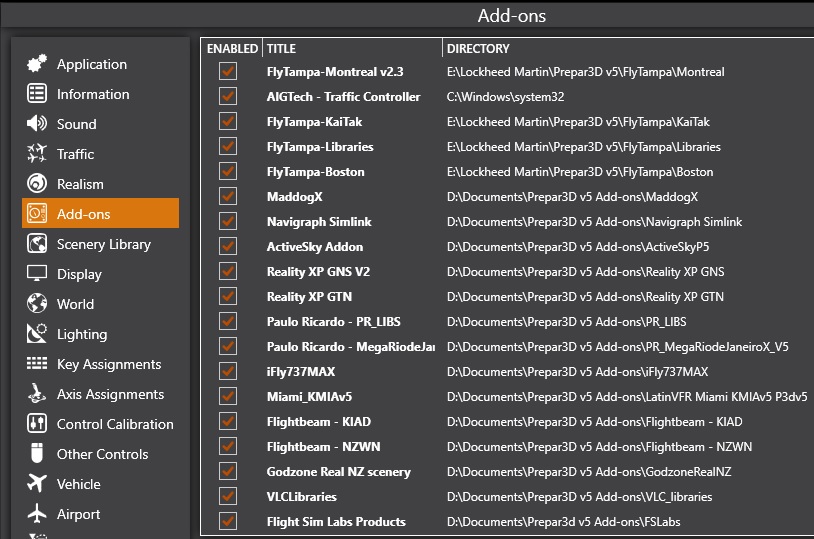The width and height of the screenshot is (814, 539).
Task: Select the Paulo Ricardo - MegaRiodeJaneiro title
Action: 351,346
